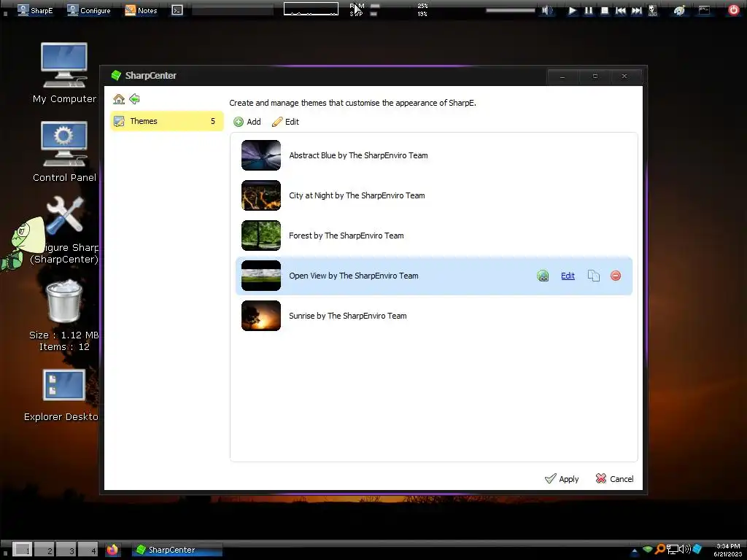Open the Control Panel desktop icon

64,152
